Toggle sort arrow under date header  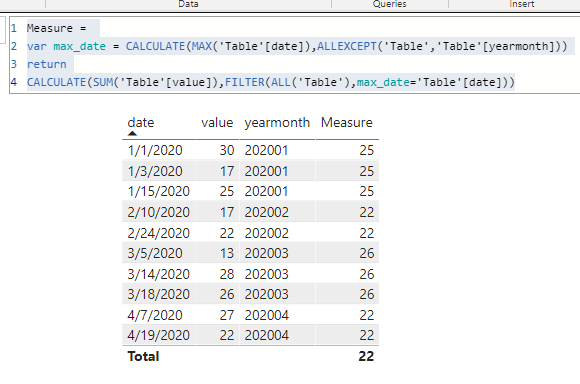[x=132, y=134]
